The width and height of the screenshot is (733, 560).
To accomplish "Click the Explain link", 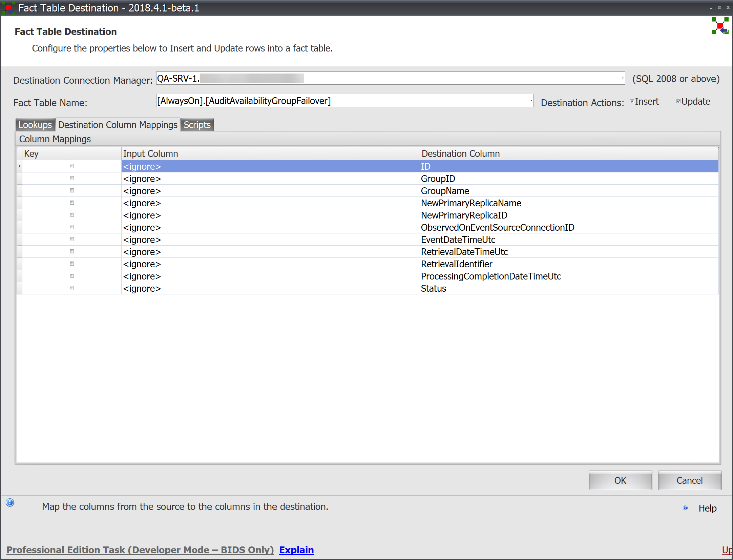I will [296, 550].
